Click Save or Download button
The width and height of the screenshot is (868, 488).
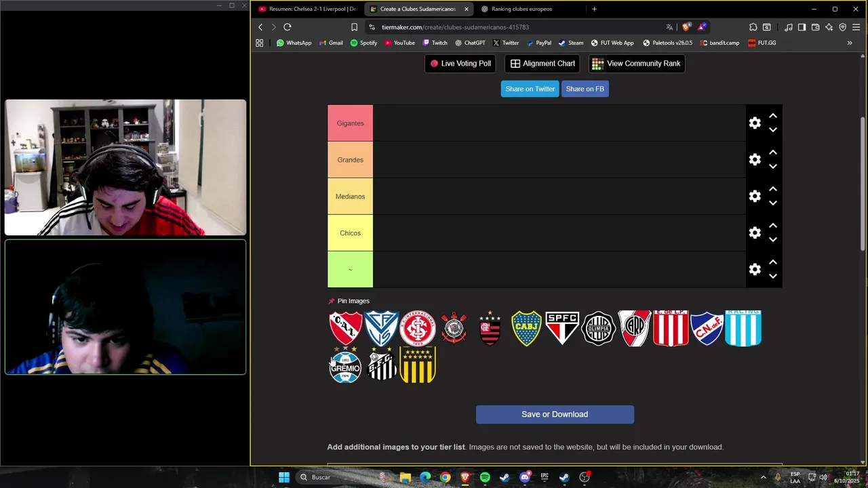[x=555, y=415]
